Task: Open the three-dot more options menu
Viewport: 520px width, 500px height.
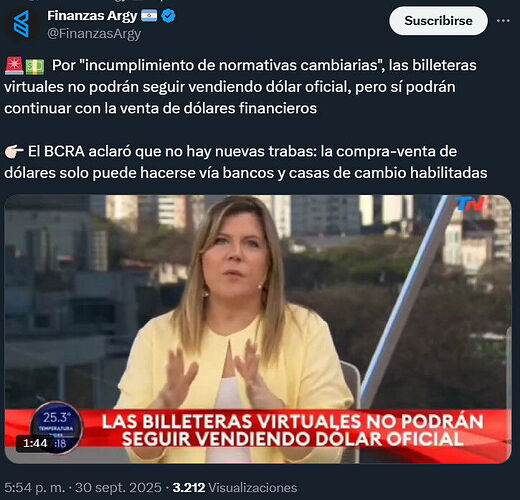Action: tap(503, 21)
